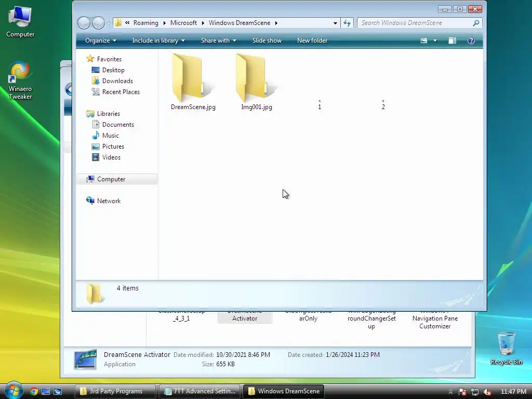Screen dimensions: 532x399
Task: Select Computer in navigation pane
Action: tap(117, 179)
